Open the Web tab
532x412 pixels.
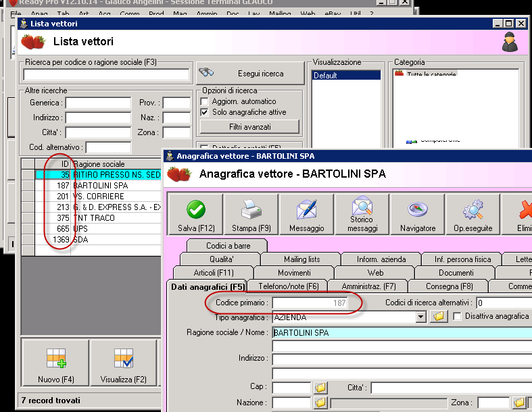tap(375, 273)
